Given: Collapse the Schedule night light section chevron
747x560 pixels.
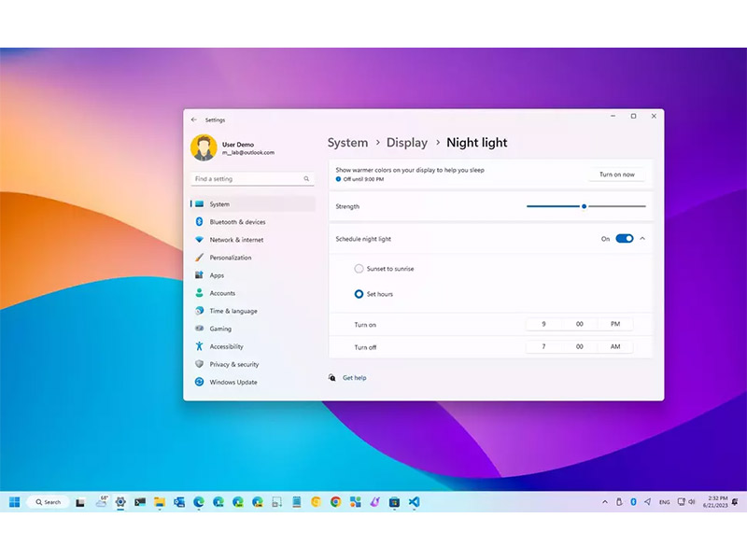Looking at the screenshot, I should [642, 239].
